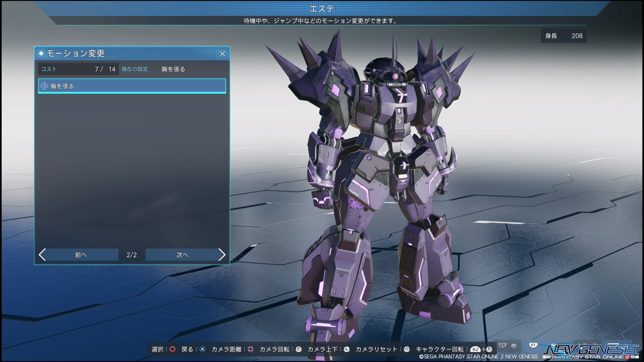Click the stick icon for カメラ回転
The image size is (644, 362).
pos(298,349)
